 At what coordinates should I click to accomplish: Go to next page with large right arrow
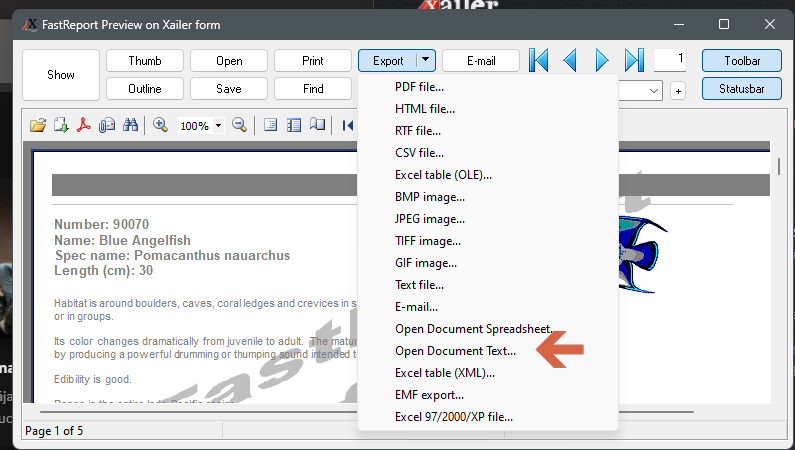[602, 60]
